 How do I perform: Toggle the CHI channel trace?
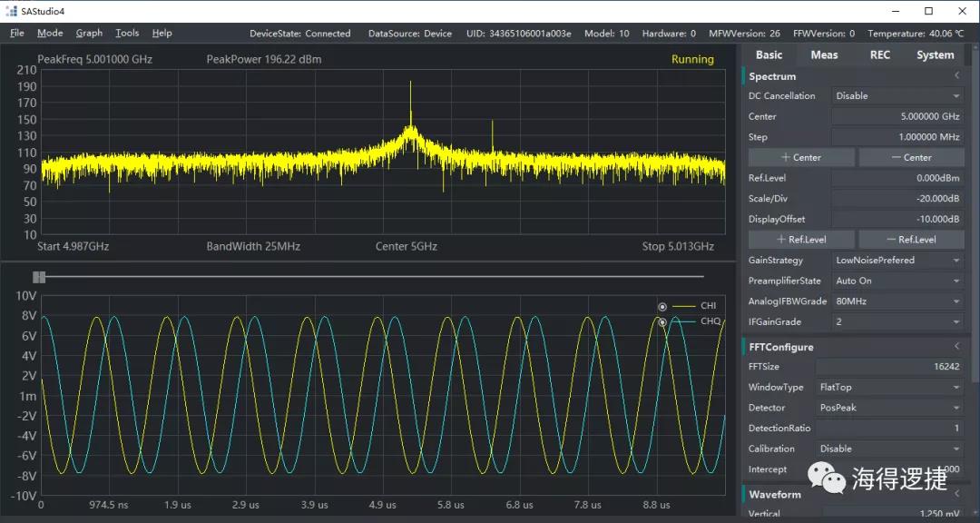(x=662, y=307)
